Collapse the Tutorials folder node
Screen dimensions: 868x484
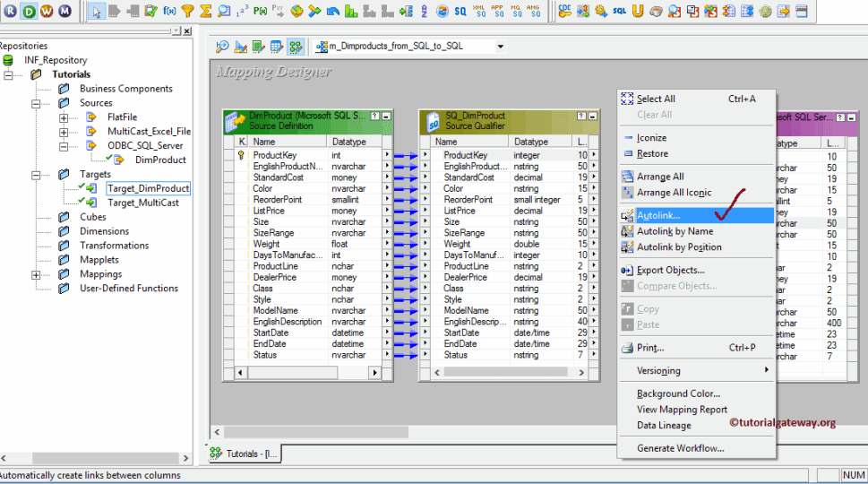pyautogui.click(x=8, y=74)
